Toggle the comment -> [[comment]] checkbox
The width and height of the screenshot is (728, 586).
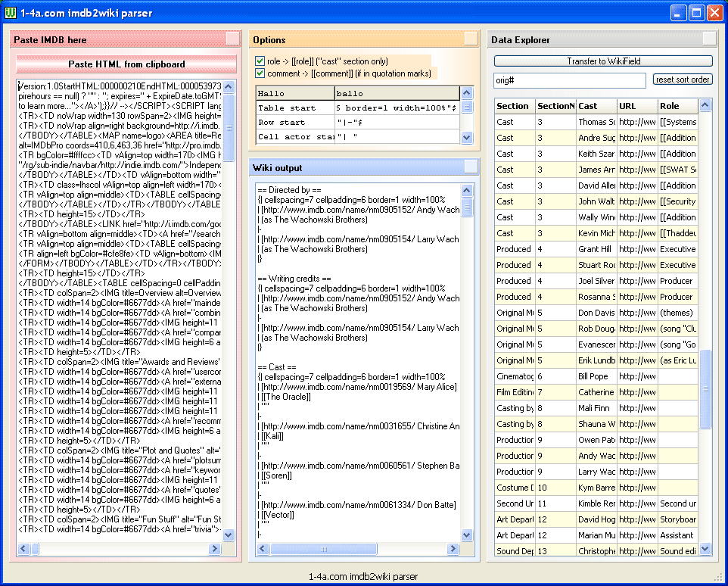point(260,73)
